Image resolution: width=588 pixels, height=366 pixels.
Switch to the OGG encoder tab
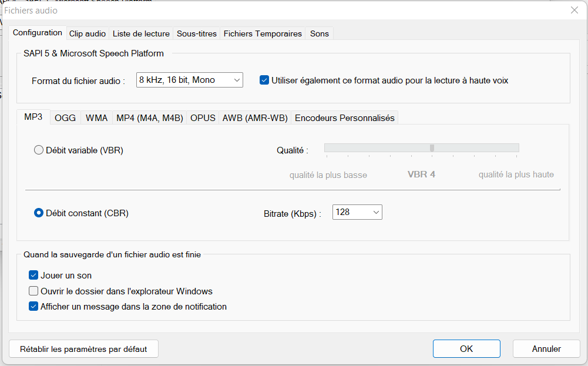(x=65, y=117)
